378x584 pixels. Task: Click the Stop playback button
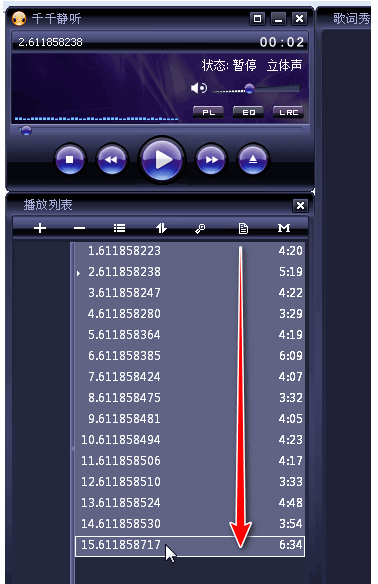(x=70, y=159)
